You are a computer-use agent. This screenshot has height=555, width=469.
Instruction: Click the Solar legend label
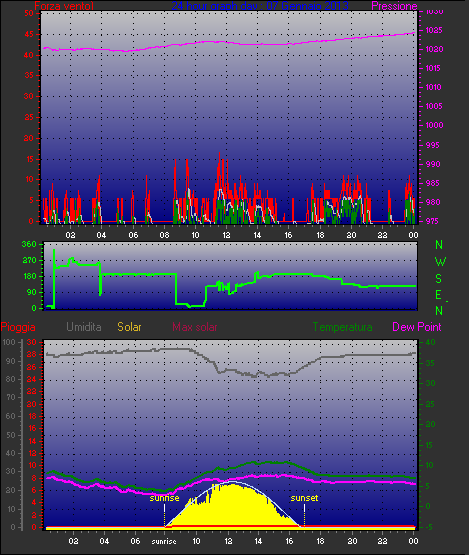129,327
